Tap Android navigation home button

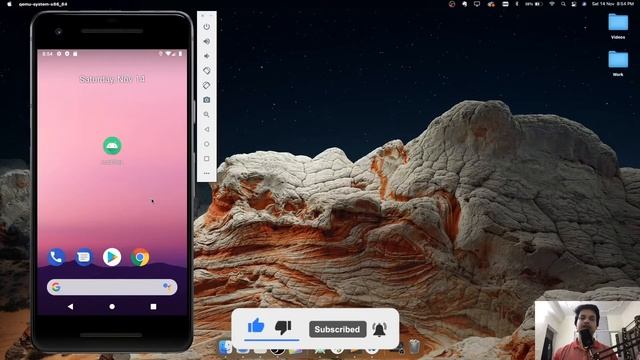(112, 306)
